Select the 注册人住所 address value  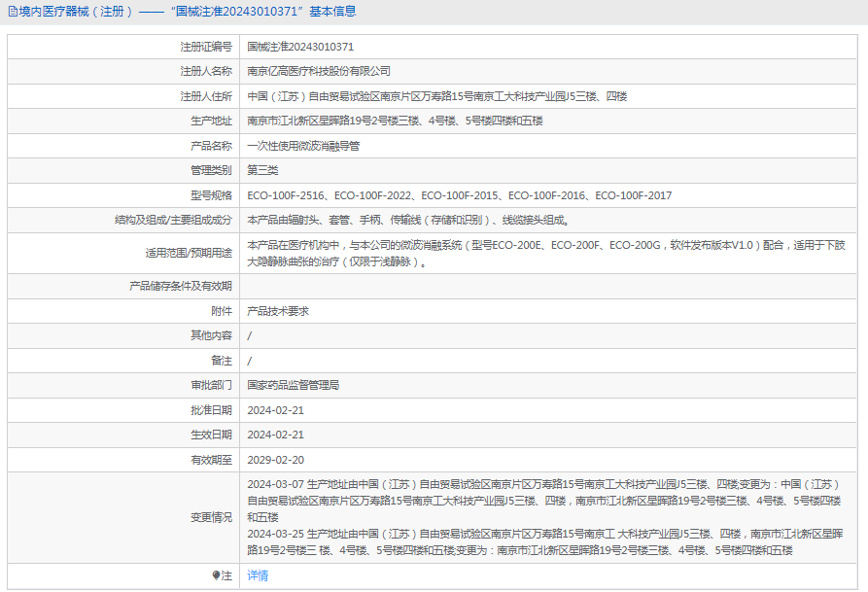[x=436, y=96]
